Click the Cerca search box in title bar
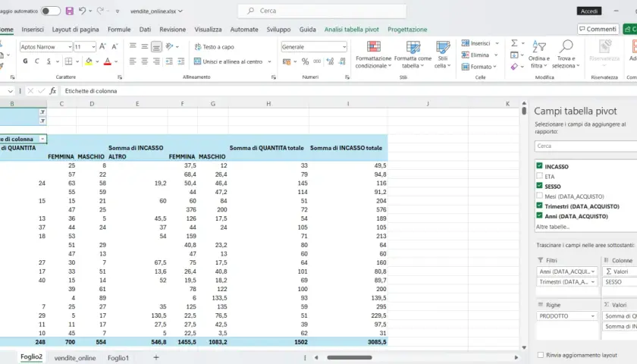 (322, 11)
